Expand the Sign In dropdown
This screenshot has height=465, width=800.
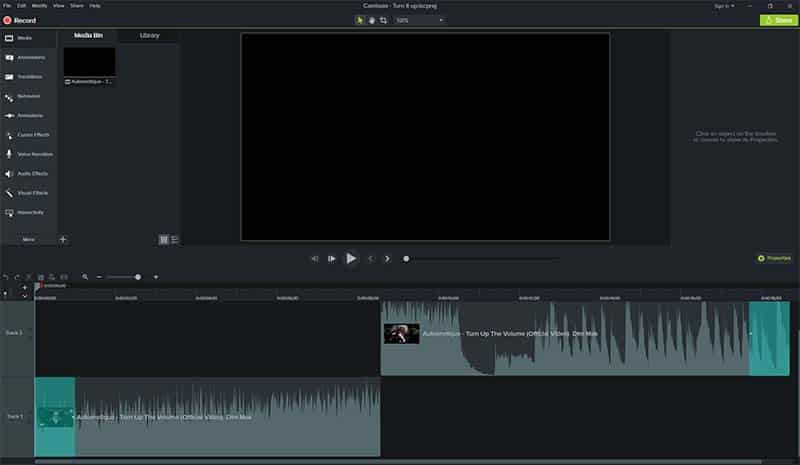click(725, 6)
